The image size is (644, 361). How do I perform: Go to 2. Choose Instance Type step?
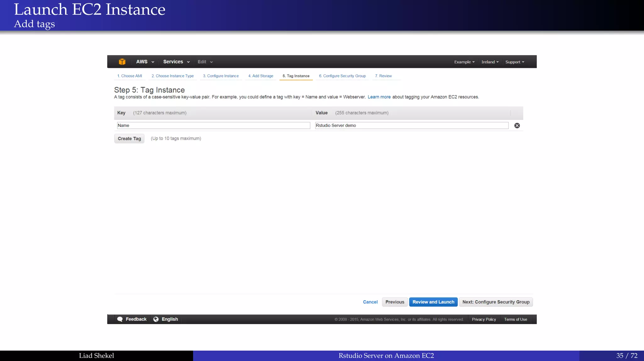click(x=173, y=76)
